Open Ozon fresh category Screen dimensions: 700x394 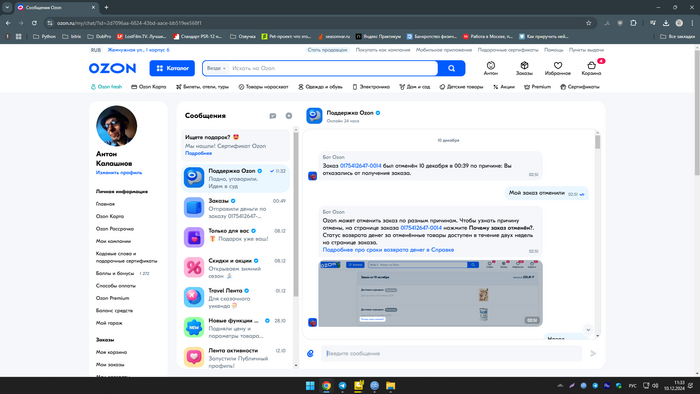click(x=106, y=87)
